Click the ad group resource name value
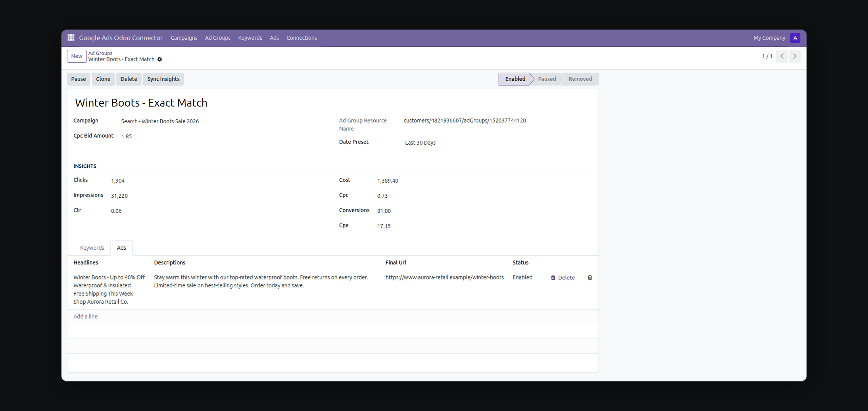Image resolution: width=868 pixels, height=411 pixels. tap(465, 120)
